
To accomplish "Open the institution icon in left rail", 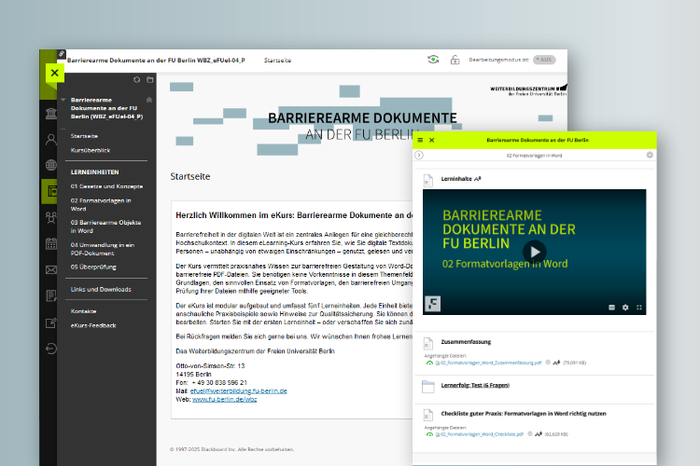I will pyautogui.click(x=50, y=113).
